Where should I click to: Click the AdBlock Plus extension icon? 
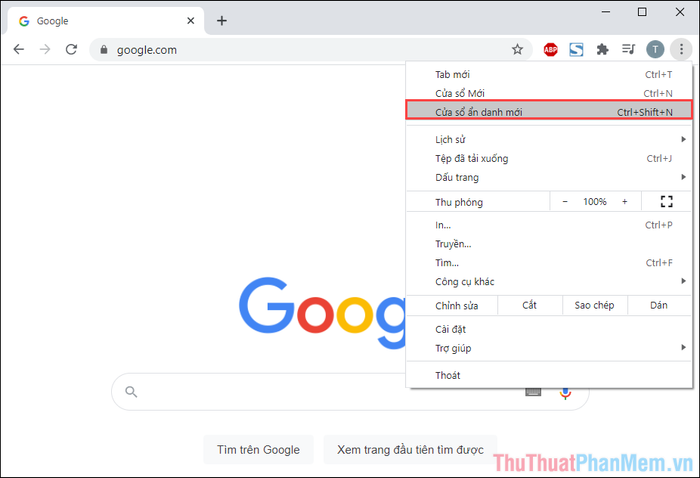[x=550, y=50]
